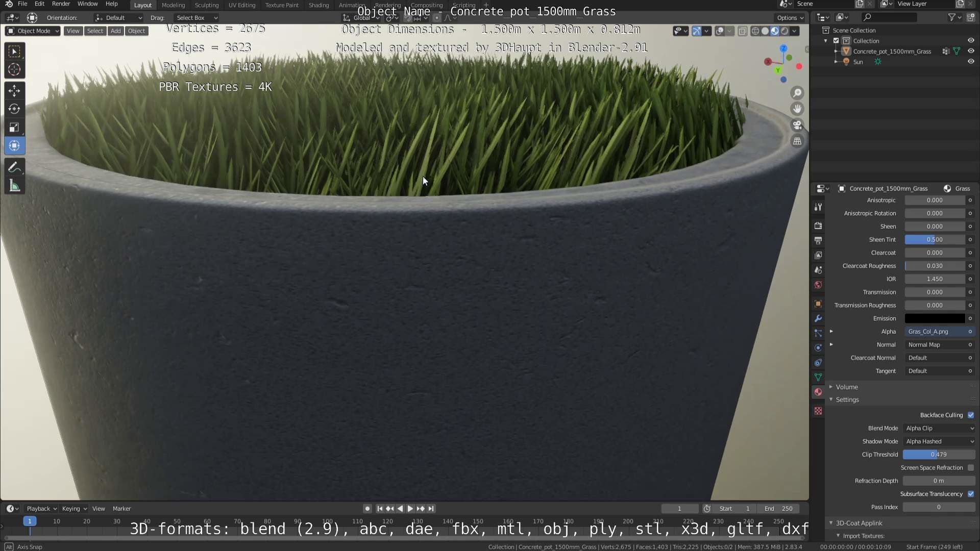
Task: Click the play animation button
Action: click(x=410, y=509)
